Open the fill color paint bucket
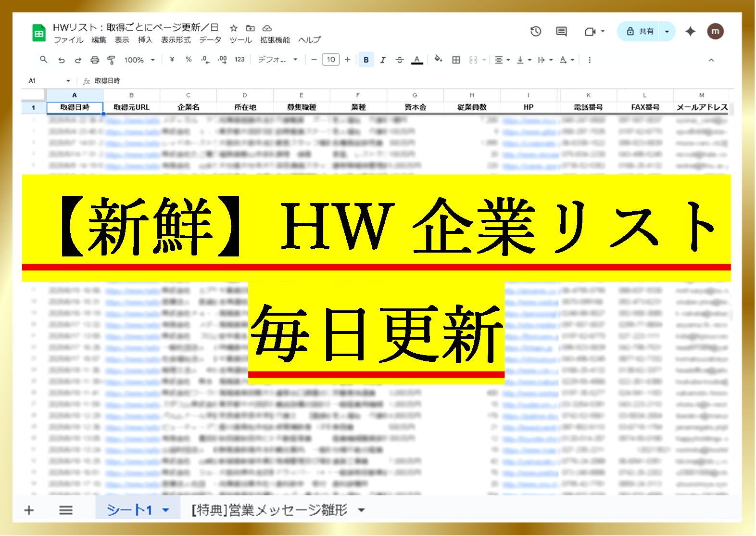Screen dimensions: 756x536 (438, 60)
